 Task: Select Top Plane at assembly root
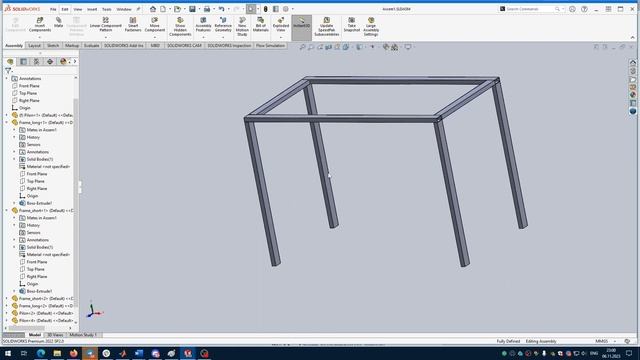28,93
